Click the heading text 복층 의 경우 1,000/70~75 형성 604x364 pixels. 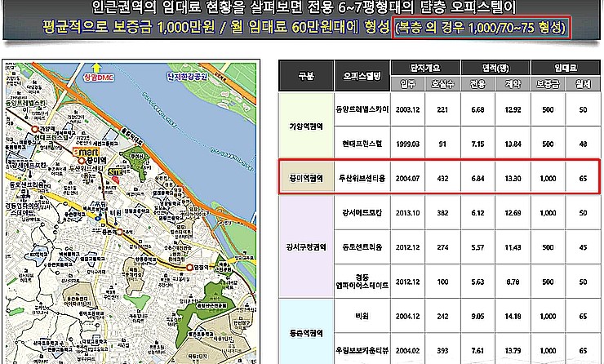tap(481, 28)
